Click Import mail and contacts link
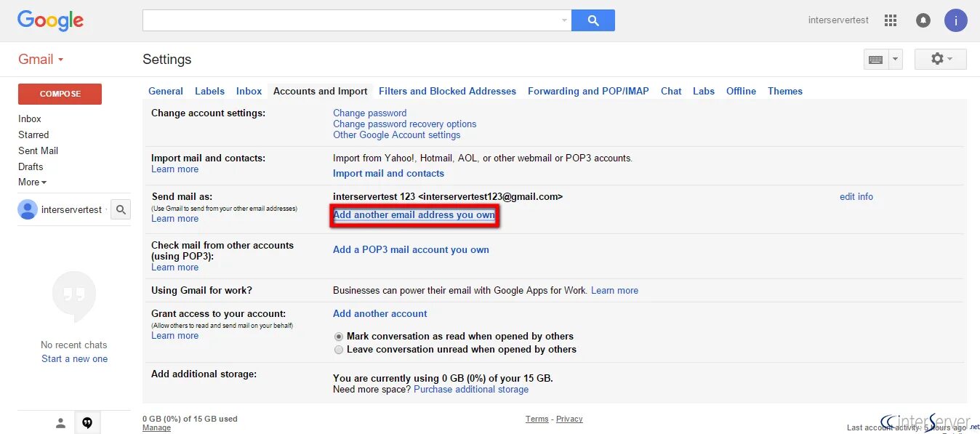The height and width of the screenshot is (434, 980). (x=388, y=173)
